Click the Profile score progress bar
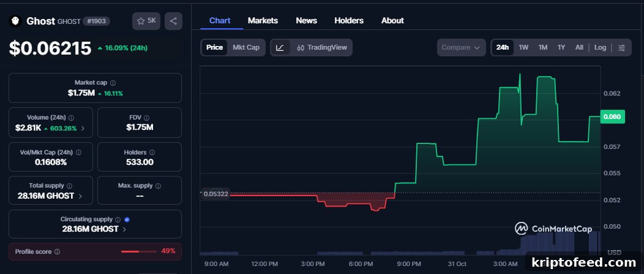Image resolution: width=644 pixels, height=274 pixels. [x=139, y=251]
